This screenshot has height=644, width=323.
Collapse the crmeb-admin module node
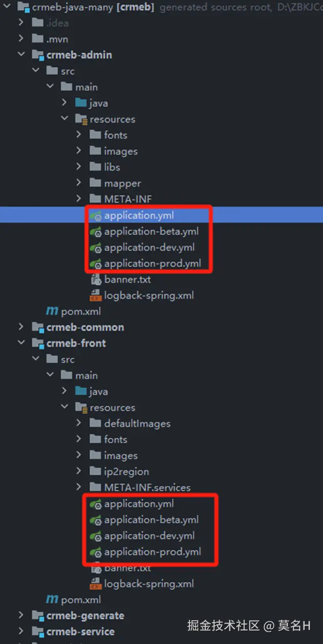[x=21, y=55]
